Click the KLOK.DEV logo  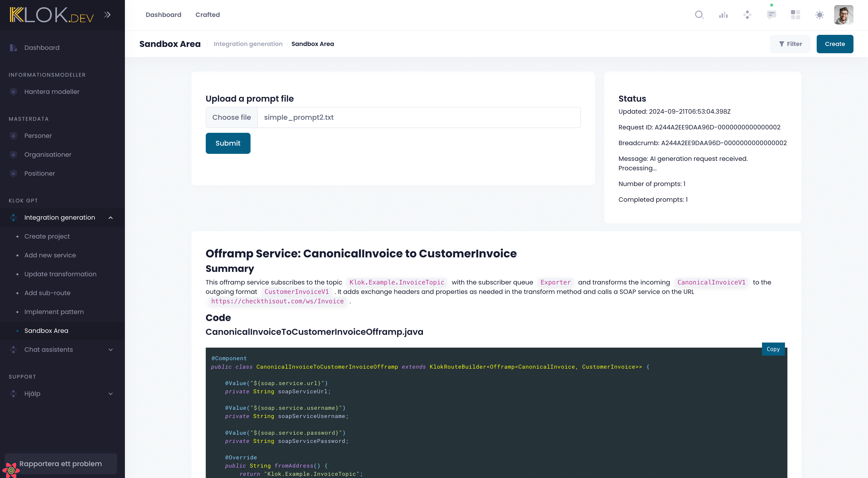tap(52, 15)
